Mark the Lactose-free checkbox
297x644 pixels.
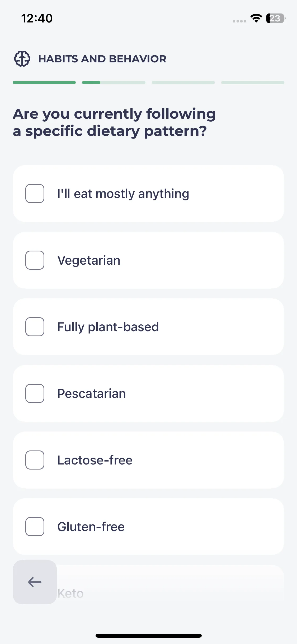coord(35,460)
